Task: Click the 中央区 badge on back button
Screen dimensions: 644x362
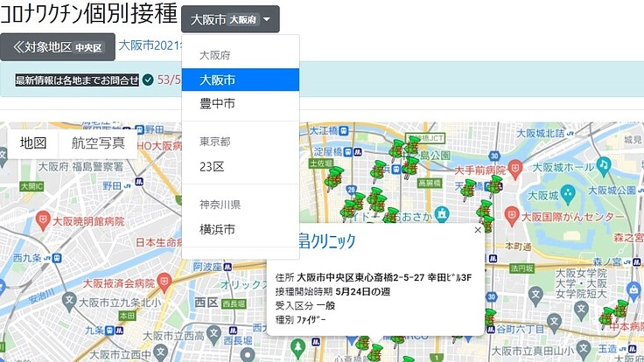Action: [x=88, y=48]
